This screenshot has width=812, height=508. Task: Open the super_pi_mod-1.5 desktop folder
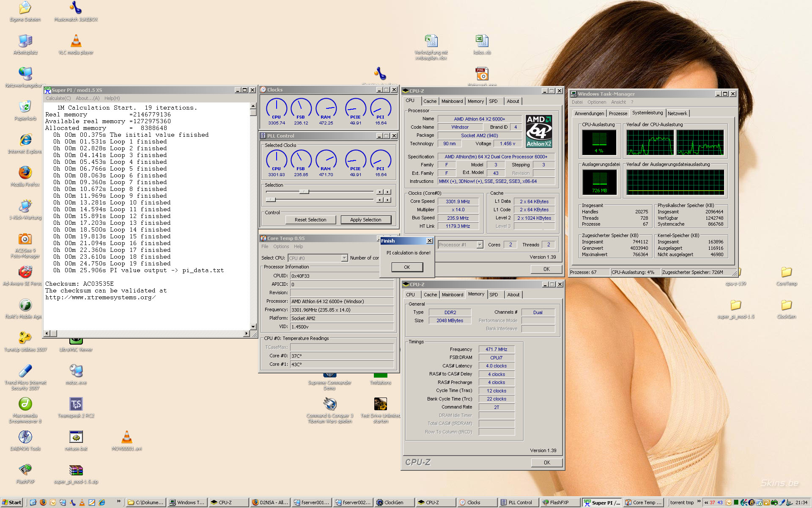pos(735,309)
